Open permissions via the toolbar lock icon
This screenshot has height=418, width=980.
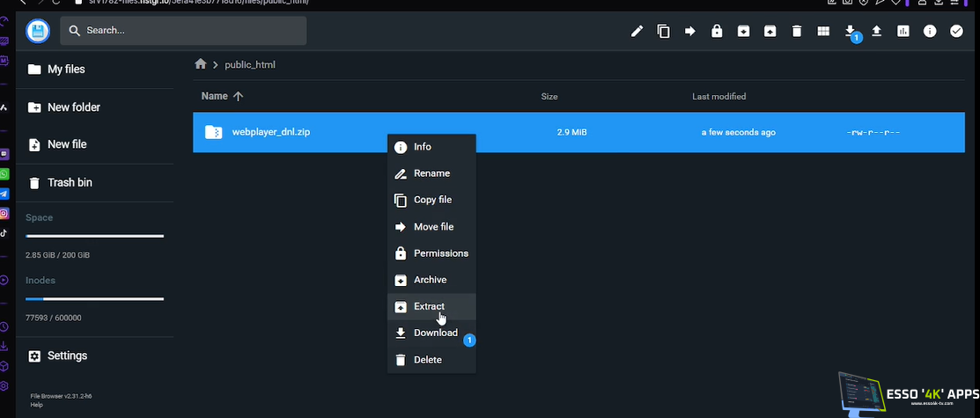pos(717,32)
